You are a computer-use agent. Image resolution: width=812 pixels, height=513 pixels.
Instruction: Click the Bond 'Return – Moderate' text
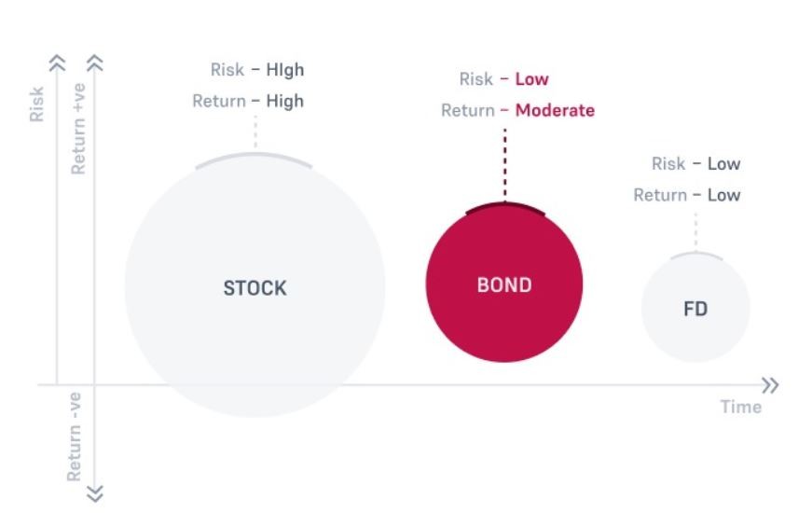point(517,110)
